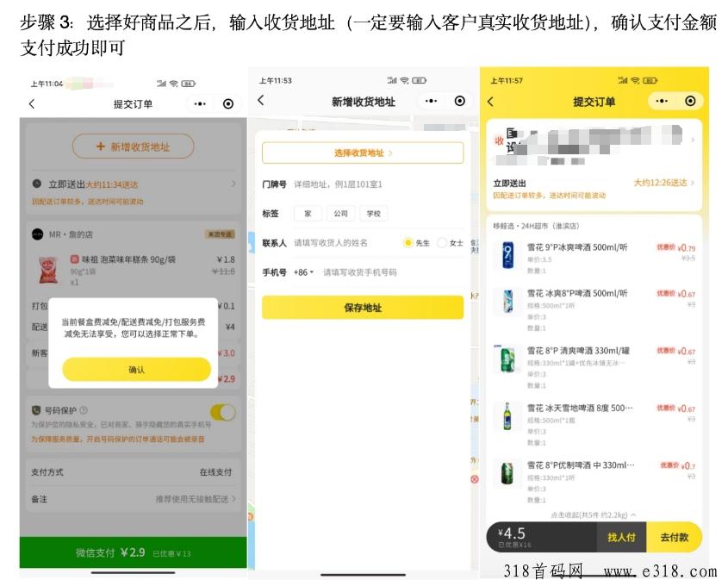Click the 保存地址 button
Viewport: 728px width, 580px height.
363,308
